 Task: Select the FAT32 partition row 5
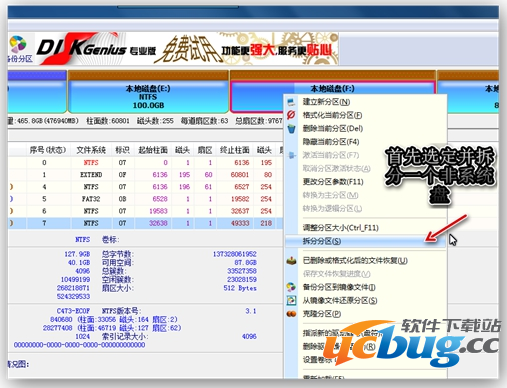point(142,199)
